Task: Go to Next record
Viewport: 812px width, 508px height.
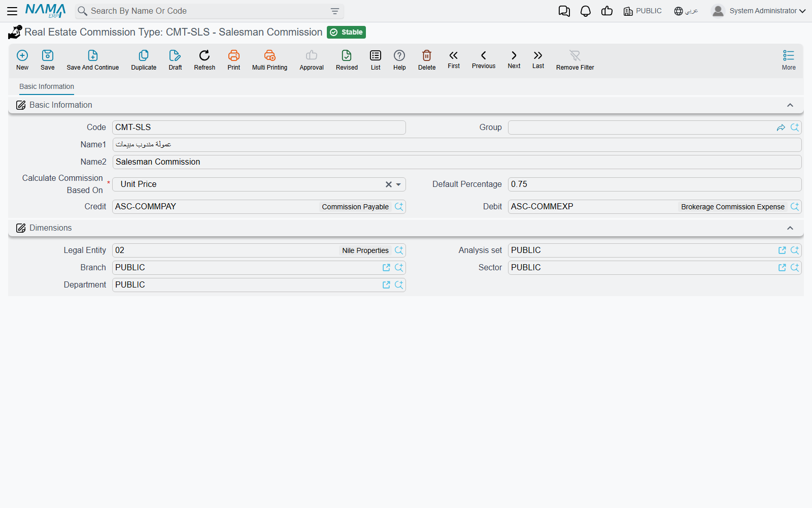Action: click(514, 59)
